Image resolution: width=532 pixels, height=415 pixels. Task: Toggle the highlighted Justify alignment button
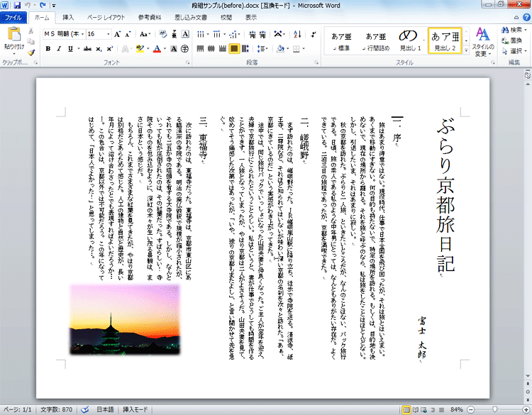pos(234,49)
